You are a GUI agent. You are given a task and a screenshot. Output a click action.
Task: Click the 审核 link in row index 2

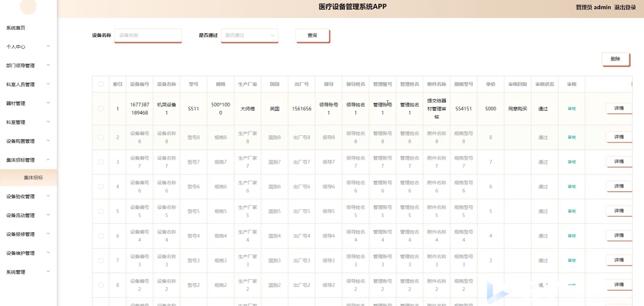click(x=572, y=137)
